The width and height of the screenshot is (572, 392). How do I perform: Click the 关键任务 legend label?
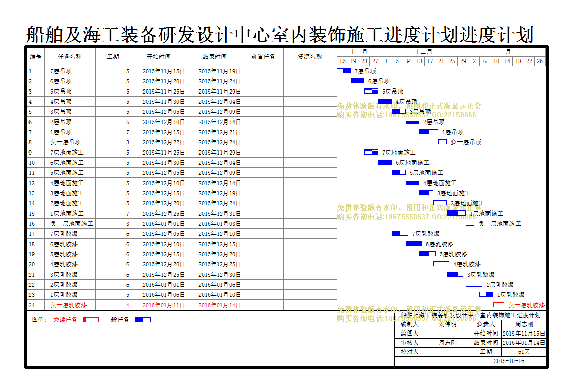[x=65, y=319]
